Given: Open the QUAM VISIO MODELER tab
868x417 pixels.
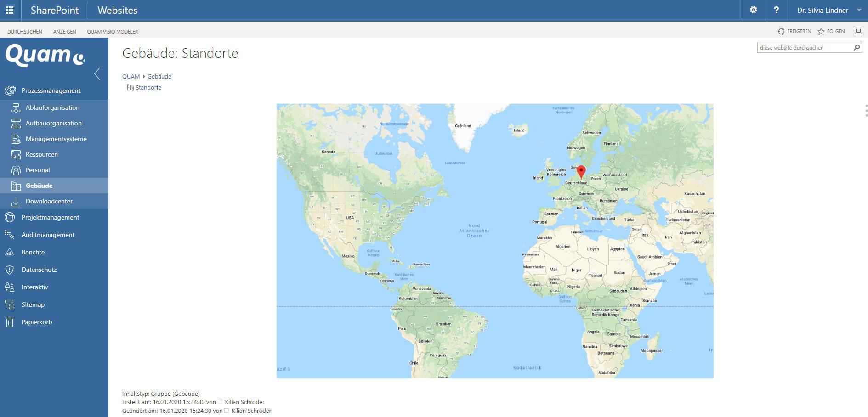Looking at the screenshot, I should 113,32.
